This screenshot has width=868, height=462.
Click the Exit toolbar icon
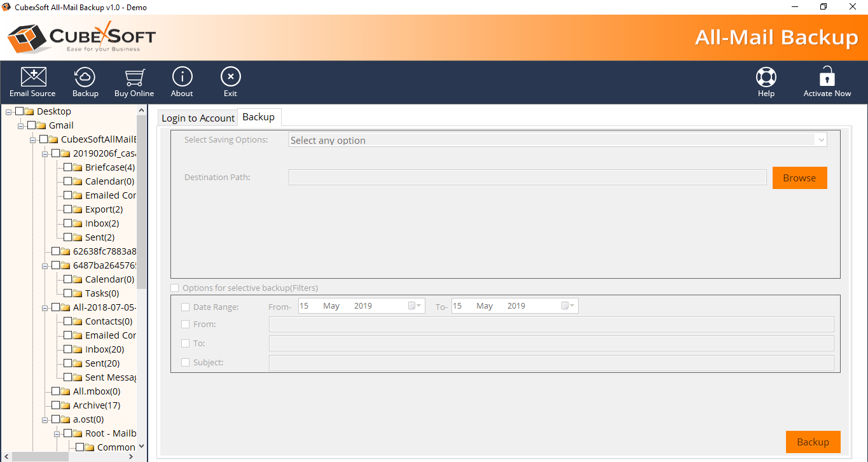230,77
